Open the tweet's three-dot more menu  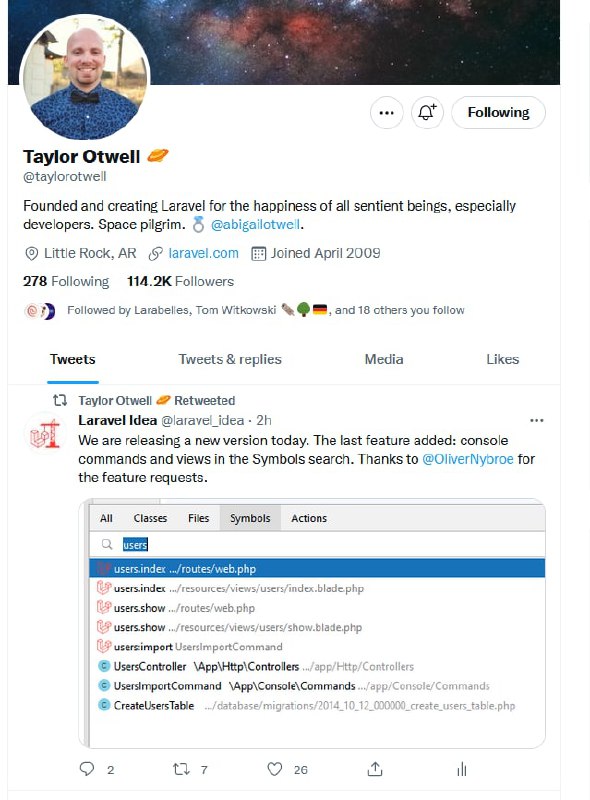click(x=536, y=420)
